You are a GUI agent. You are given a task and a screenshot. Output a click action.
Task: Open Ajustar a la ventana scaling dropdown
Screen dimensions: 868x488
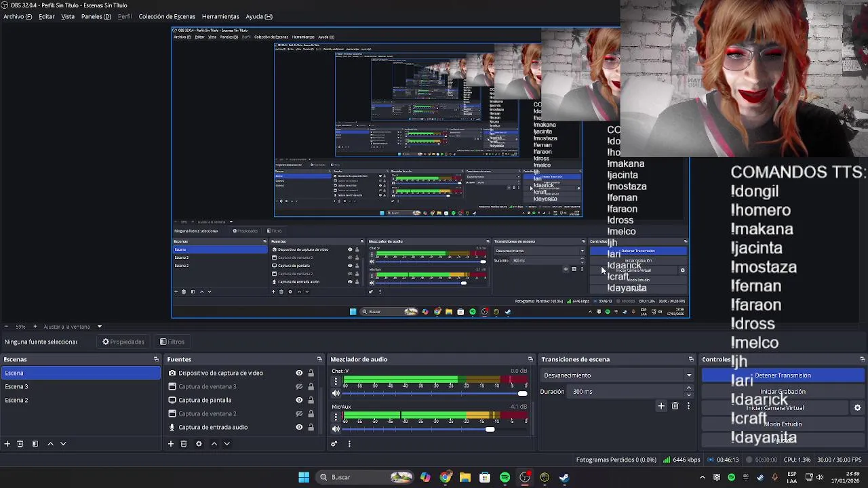[73, 327]
